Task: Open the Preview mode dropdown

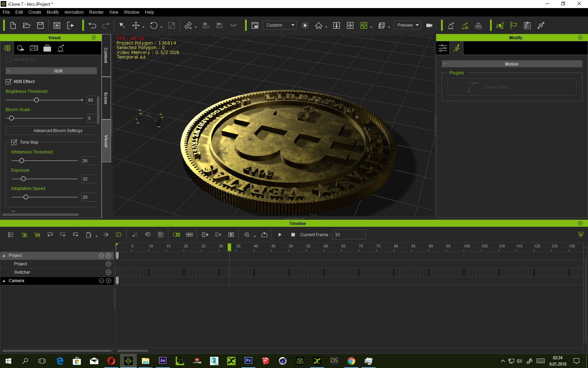Action: click(407, 25)
